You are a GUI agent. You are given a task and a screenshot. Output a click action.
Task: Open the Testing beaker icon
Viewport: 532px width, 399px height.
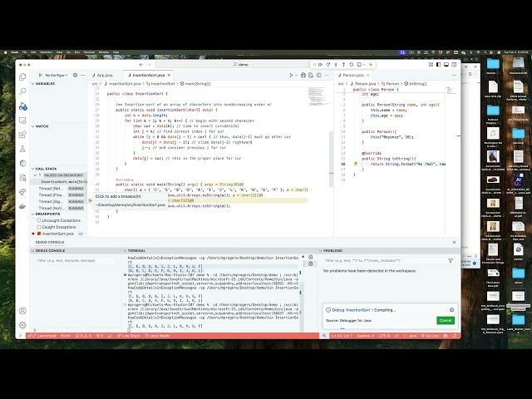(22, 149)
